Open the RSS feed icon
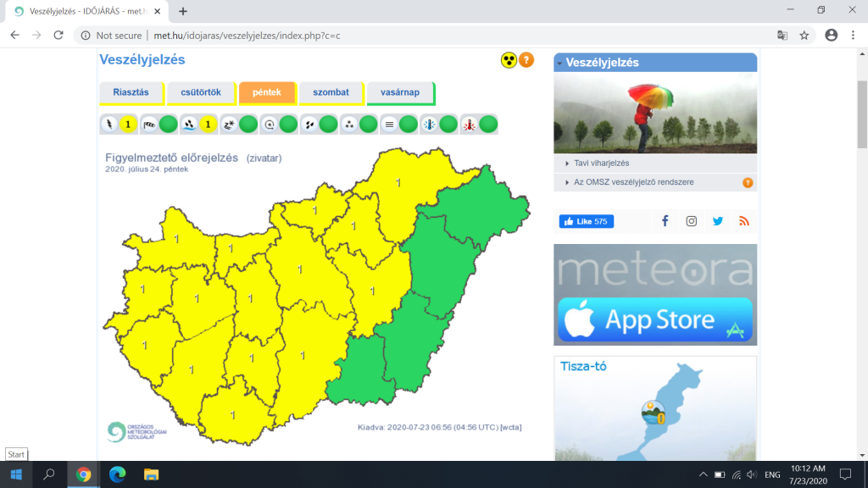Viewport: 868px width, 488px height. click(744, 221)
